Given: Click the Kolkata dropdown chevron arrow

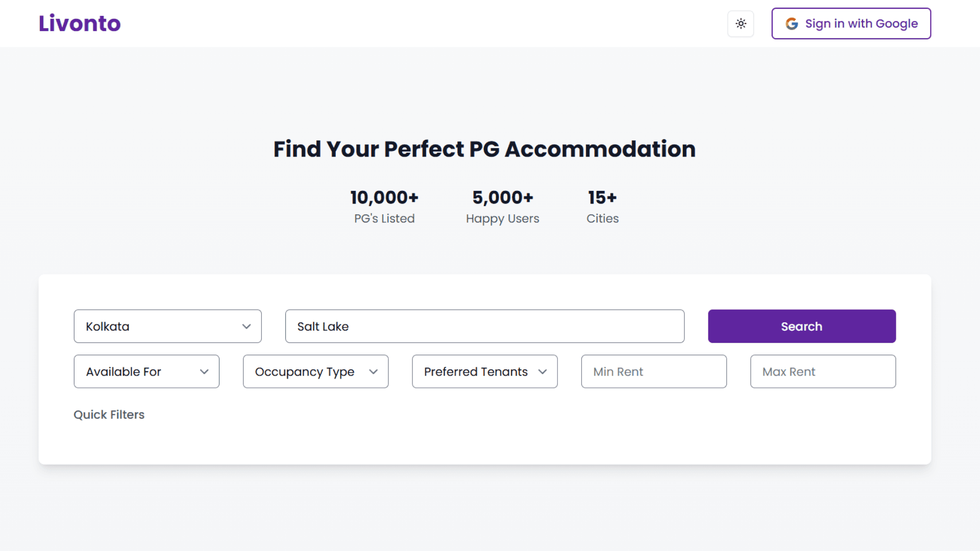Looking at the screenshot, I should tap(247, 327).
